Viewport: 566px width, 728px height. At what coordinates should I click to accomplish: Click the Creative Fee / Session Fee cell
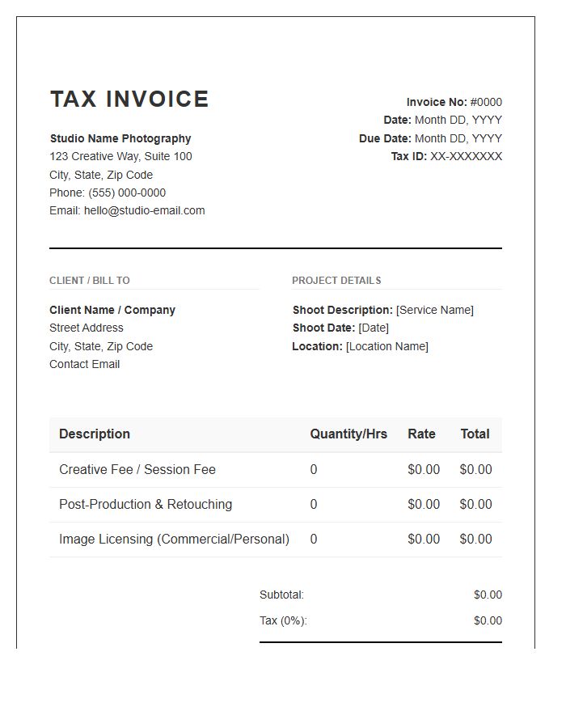tap(137, 469)
